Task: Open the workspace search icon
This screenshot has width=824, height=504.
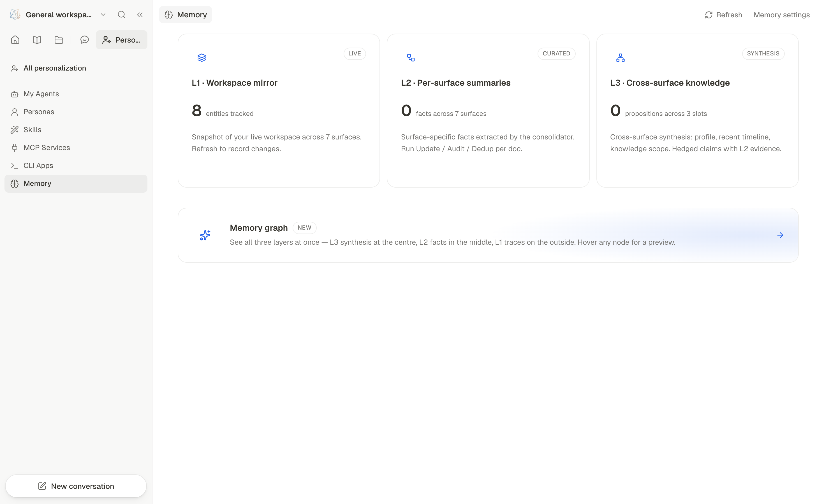Action: click(x=121, y=15)
